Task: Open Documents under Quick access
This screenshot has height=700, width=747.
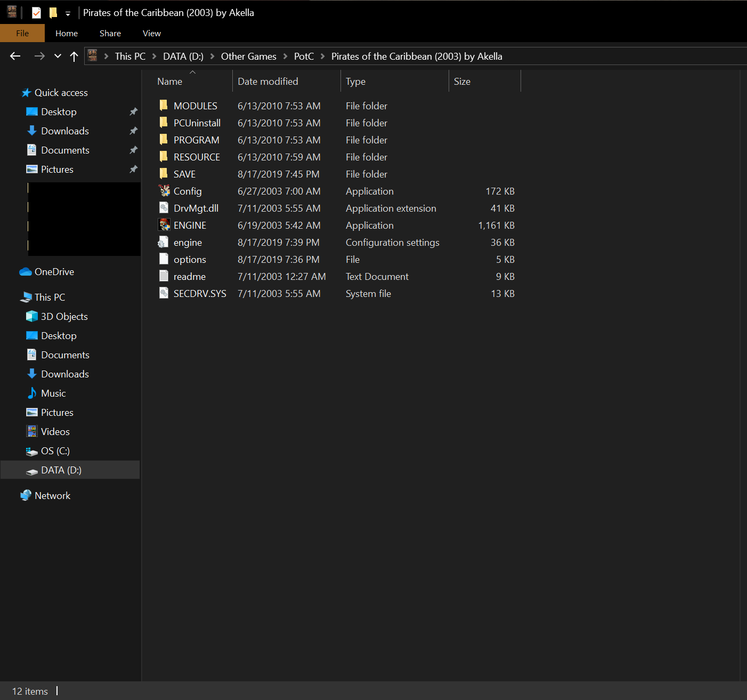Action: click(x=65, y=150)
